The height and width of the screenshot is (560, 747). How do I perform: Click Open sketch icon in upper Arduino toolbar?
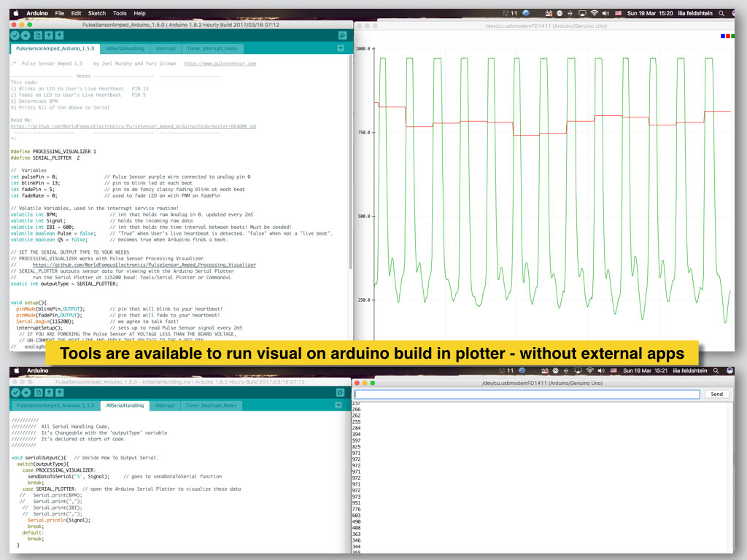pos(49,35)
